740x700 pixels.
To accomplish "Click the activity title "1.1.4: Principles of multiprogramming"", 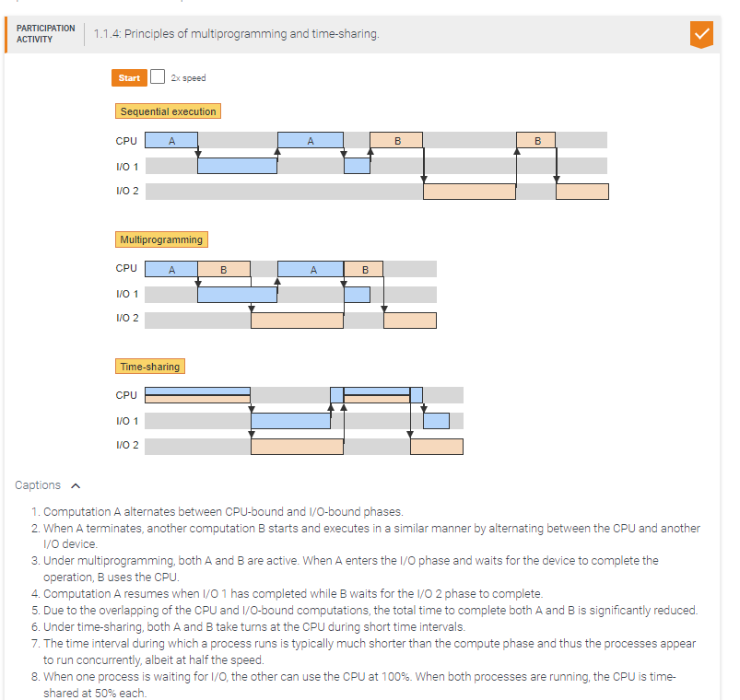I will click(x=236, y=35).
